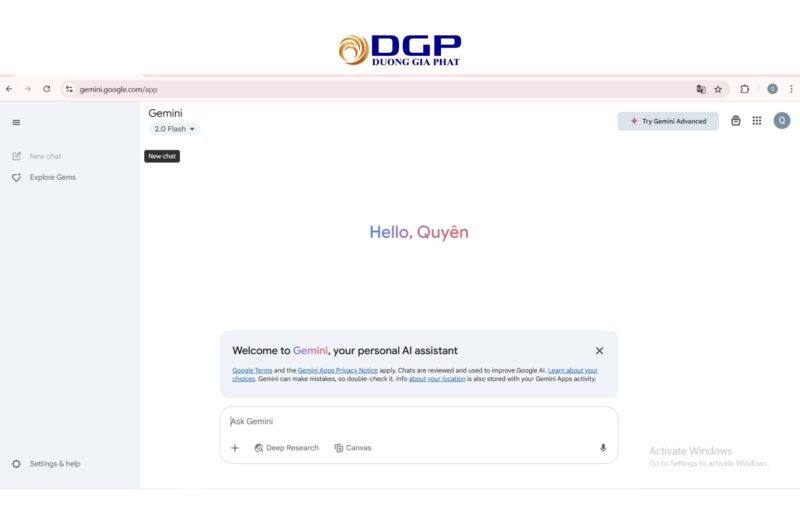Click the browser back arrow
This screenshot has width=800, height=512.
tap(9, 89)
